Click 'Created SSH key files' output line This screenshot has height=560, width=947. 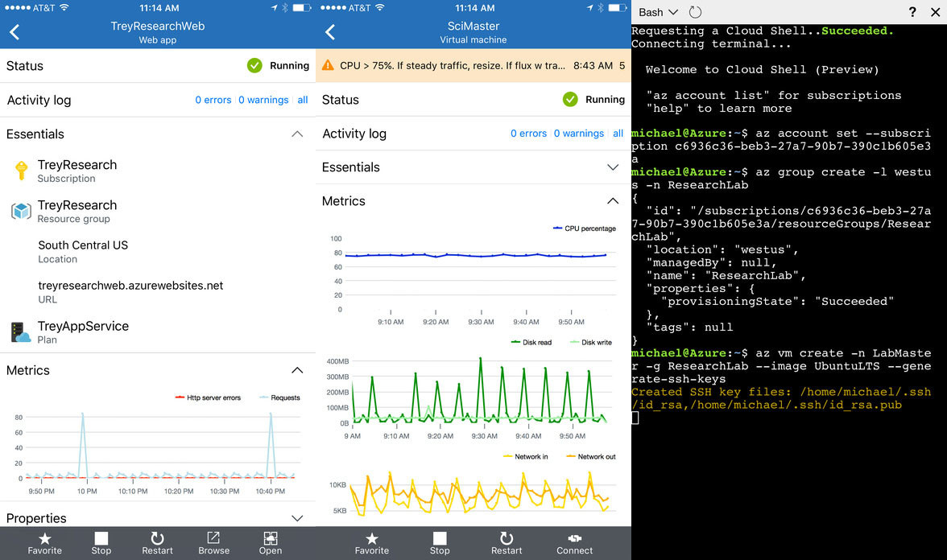tap(781, 398)
